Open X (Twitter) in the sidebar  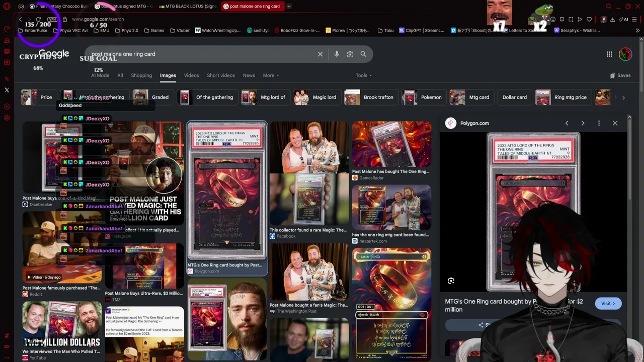(x=7, y=90)
